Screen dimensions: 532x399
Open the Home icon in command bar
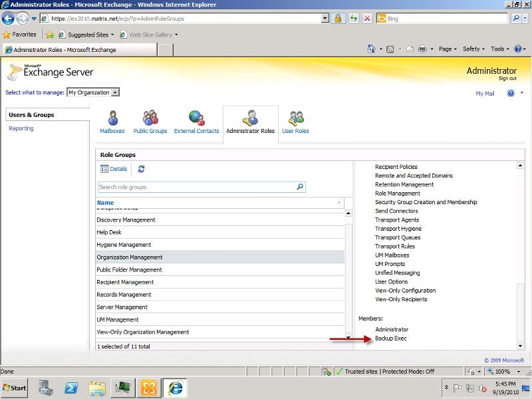click(x=372, y=49)
